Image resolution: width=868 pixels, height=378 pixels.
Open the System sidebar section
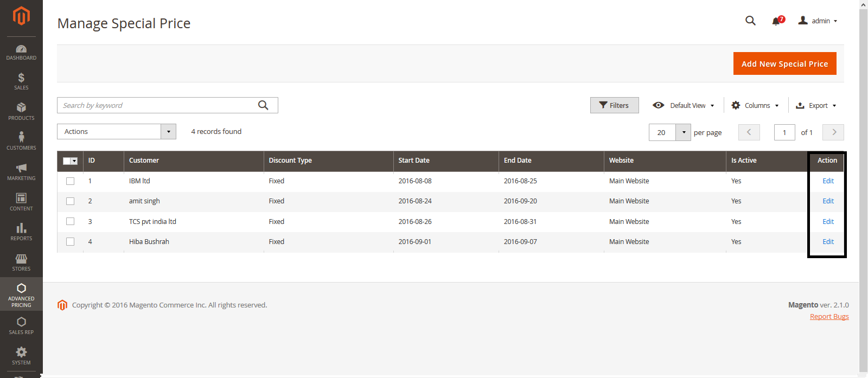coord(21,356)
